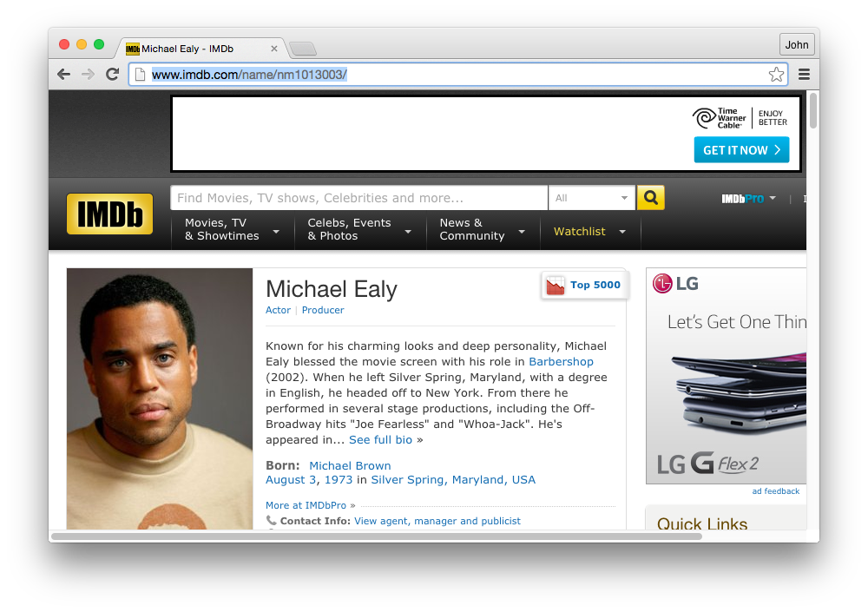868x612 pixels.
Task: Click the Producer link
Action: click(x=323, y=310)
